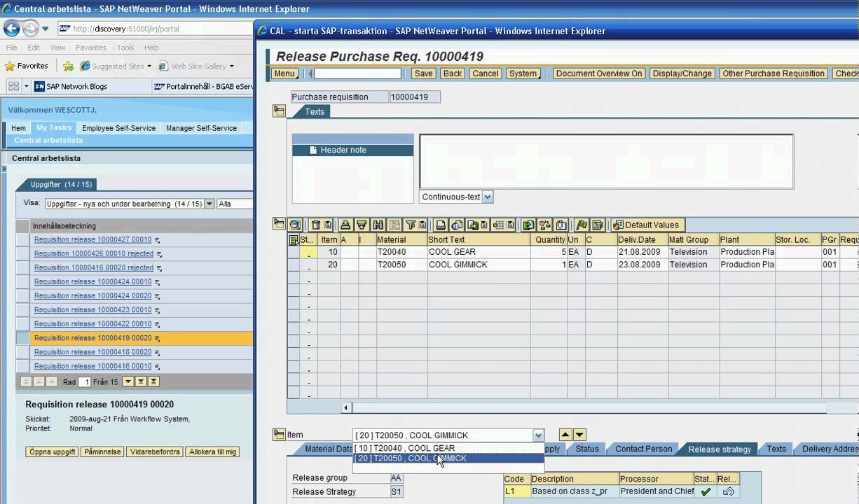Image resolution: width=859 pixels, height=504 pixels.
Task: Collapse item detail icon left of Item label
Action: (279, 434)
